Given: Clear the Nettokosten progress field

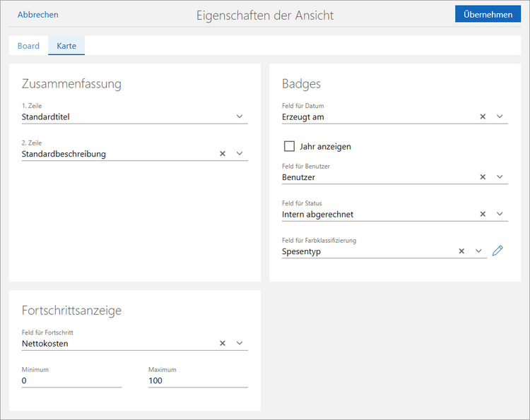Looking at the screenshot, I should coord(222,344).
